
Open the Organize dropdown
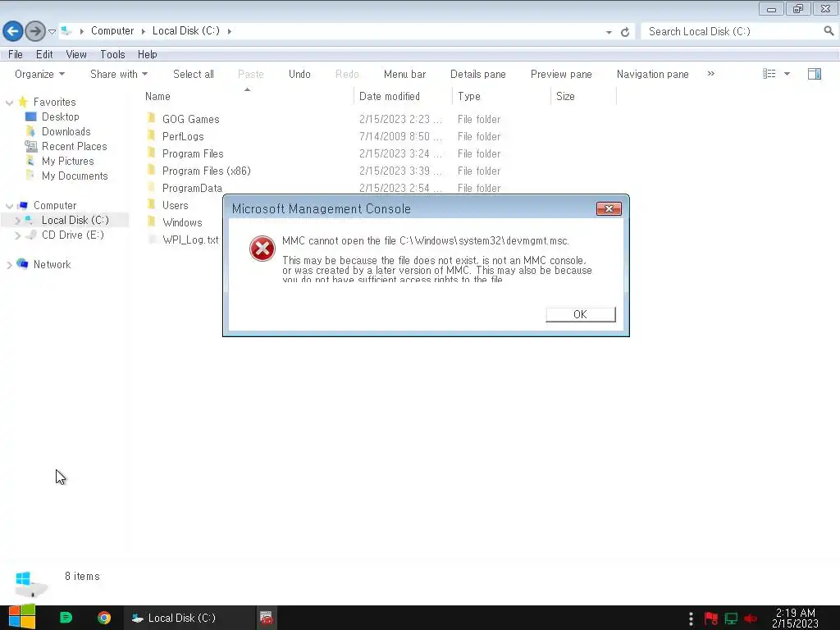click(39, 74)
